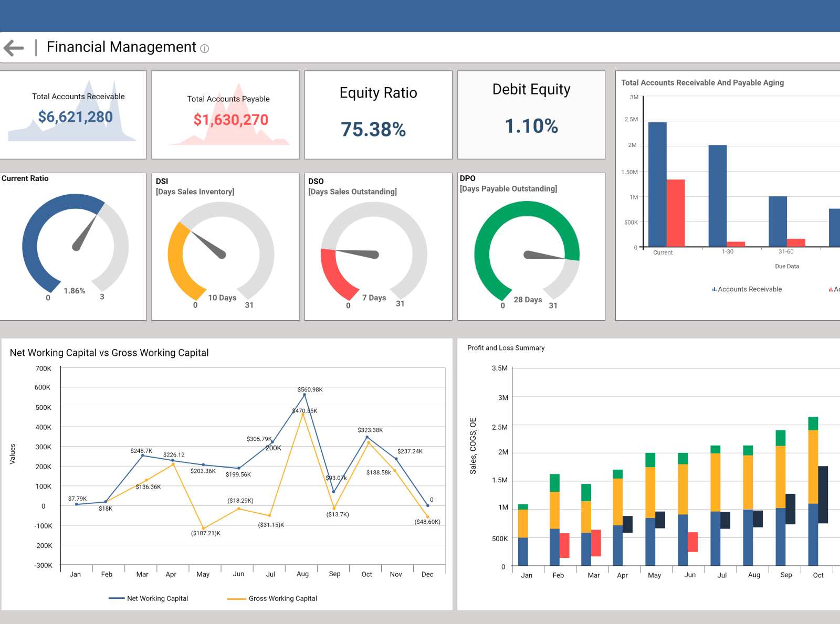Select the Financial Management page title
Image resolution: width=840 pixels, height=624 pixels.
[x=121, y=47]
